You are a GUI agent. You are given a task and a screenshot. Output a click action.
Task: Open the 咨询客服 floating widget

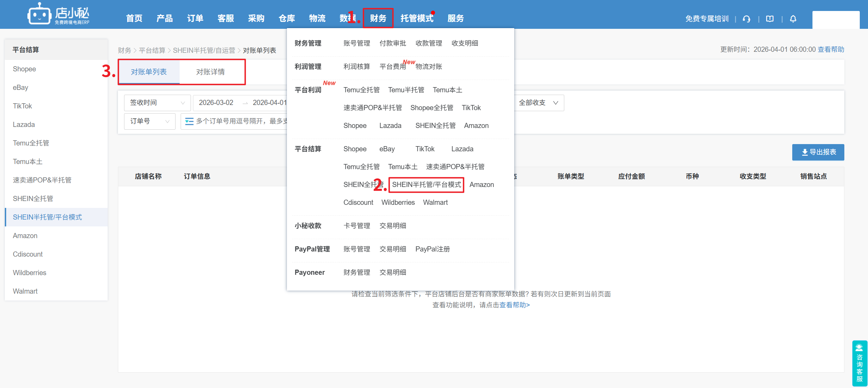[x=859, y=363]
